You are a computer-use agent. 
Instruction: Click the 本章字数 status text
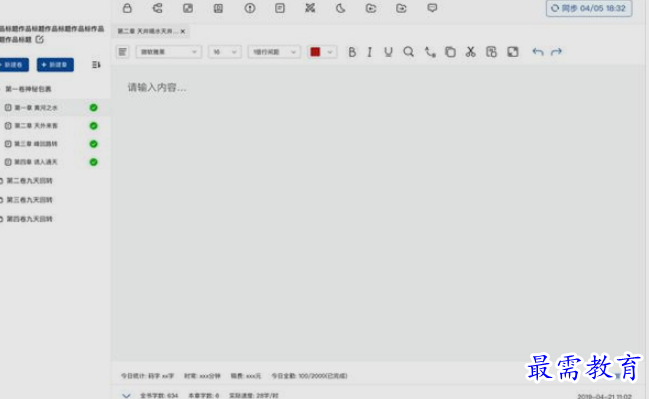pos(204,396)
